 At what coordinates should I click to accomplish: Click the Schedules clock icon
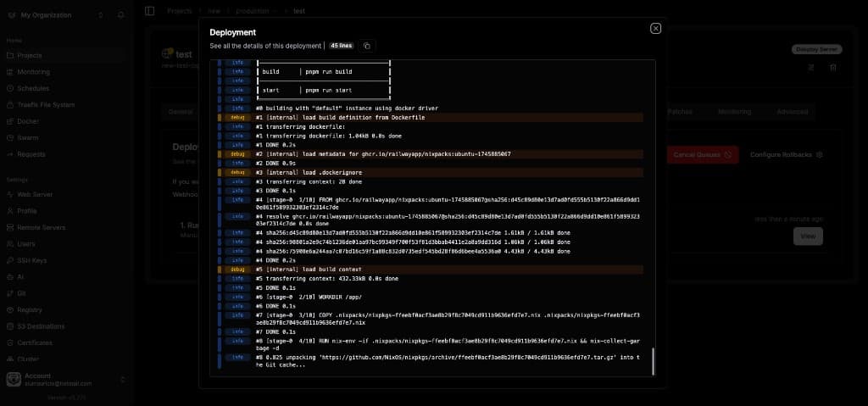click(x=10, y=88)
